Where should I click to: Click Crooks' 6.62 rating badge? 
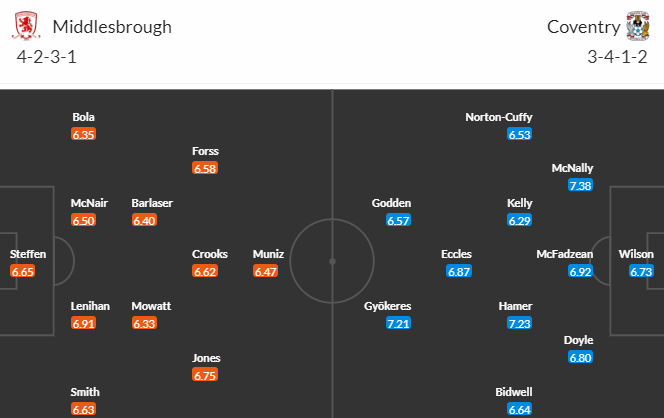[x=205, y=271]
